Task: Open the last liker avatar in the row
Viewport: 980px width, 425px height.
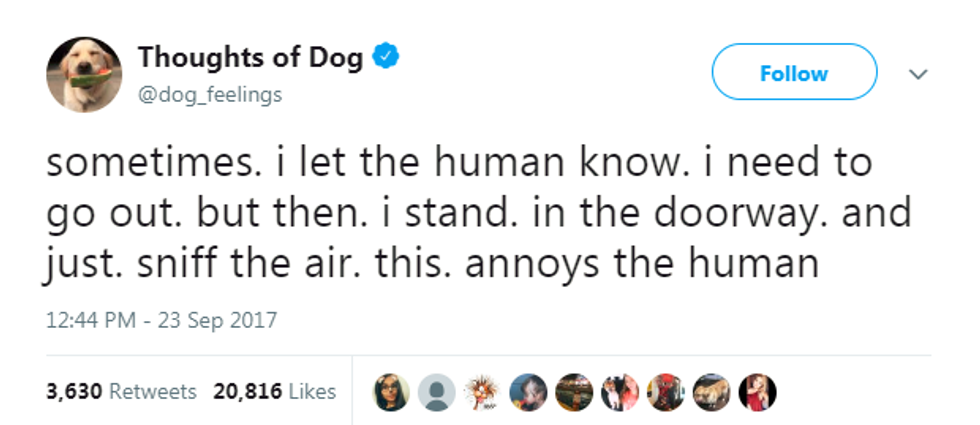Action: 756,392
